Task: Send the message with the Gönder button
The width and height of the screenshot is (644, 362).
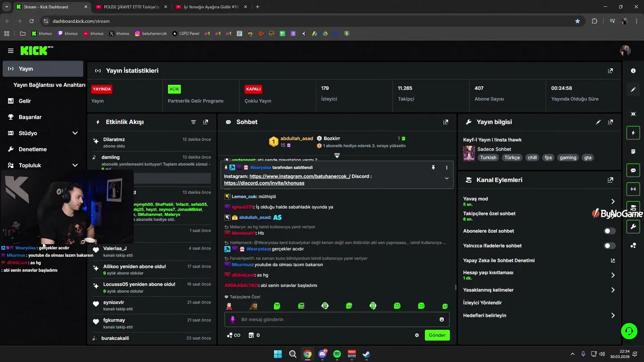Action: pos(437,335)
